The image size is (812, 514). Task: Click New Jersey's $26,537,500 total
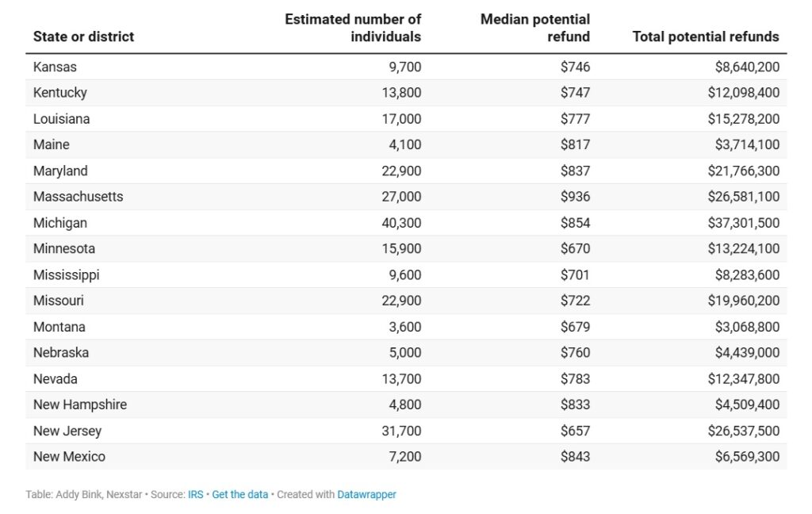(743, 431)
